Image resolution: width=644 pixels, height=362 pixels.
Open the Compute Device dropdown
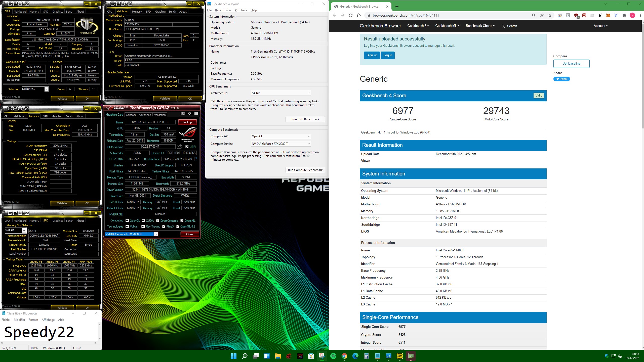[281, 144]
